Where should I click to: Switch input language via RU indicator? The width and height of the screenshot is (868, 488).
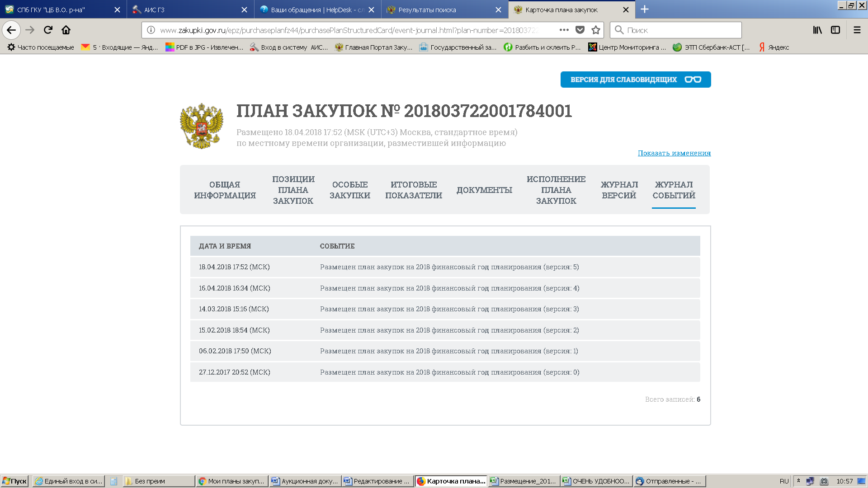(784, 481)
